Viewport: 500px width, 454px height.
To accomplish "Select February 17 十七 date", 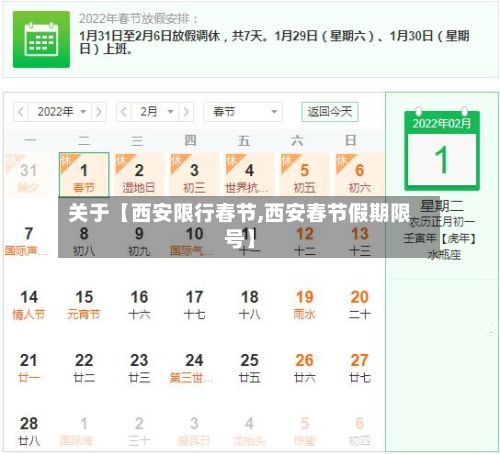I will point(194,304).
